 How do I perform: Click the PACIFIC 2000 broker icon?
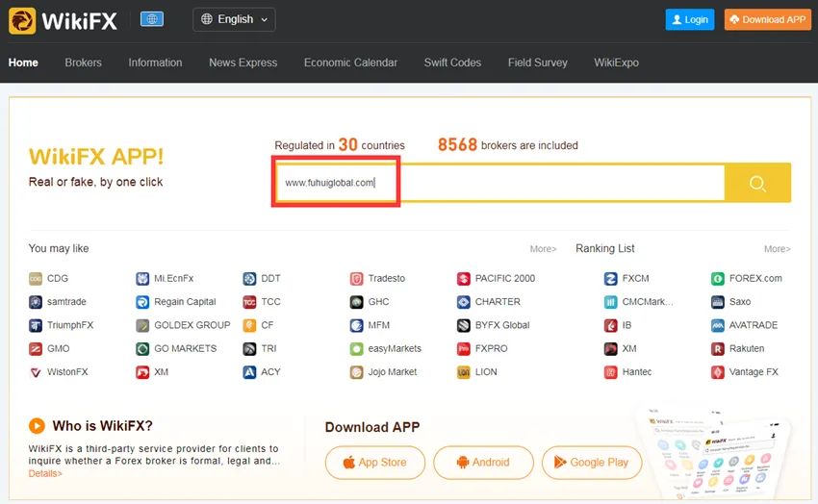[x=463, y=278]
